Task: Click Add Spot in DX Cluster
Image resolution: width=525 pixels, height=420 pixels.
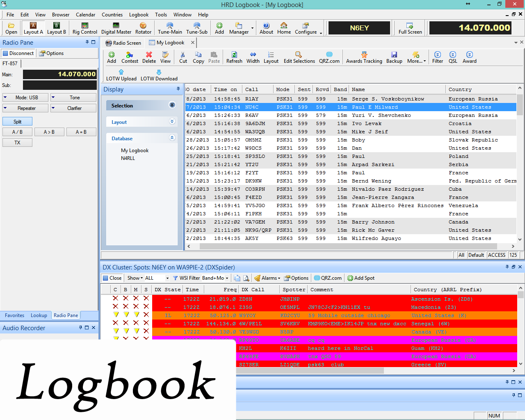Action: click(x=361, y=278)
